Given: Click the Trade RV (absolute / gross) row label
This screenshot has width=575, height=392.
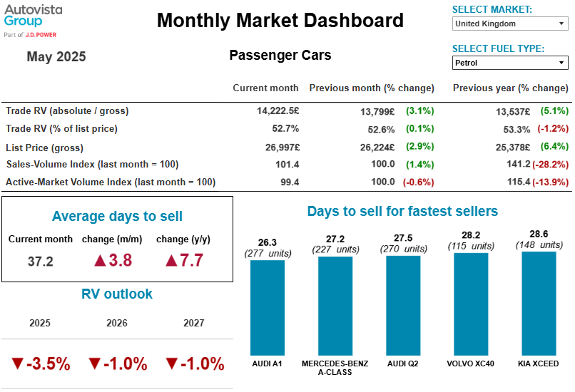Looking at the screenshot, I should tap(67, 111).
